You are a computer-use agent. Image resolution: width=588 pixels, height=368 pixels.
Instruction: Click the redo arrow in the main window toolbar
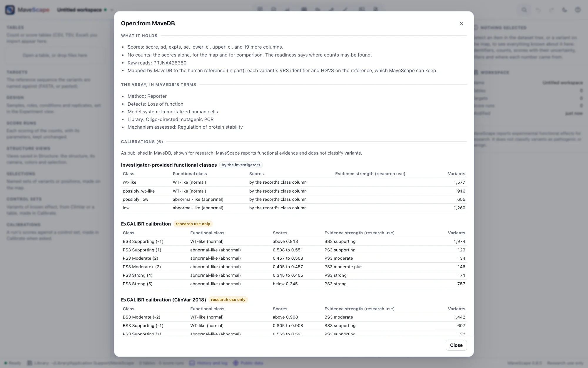pyautogui.click(x=551, y=10)
